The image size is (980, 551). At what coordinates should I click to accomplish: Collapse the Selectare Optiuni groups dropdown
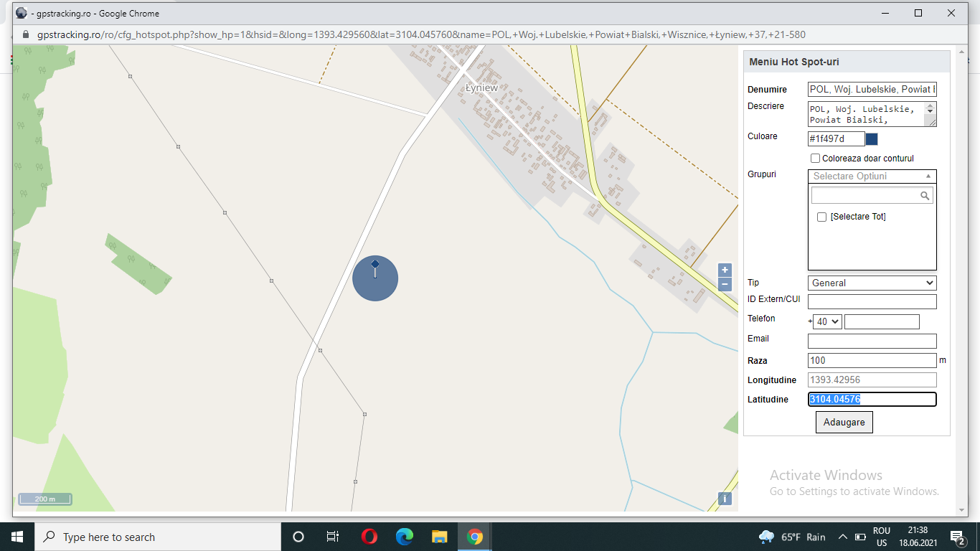click(872, 176)
